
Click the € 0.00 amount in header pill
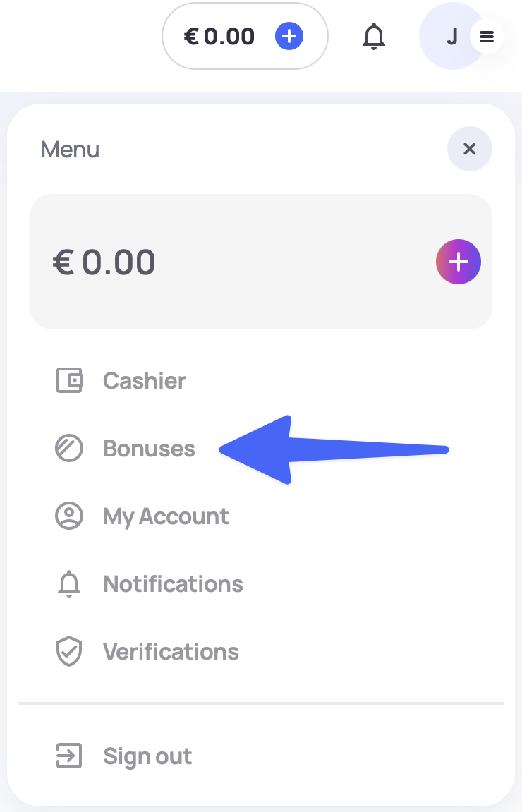point(219,36)
